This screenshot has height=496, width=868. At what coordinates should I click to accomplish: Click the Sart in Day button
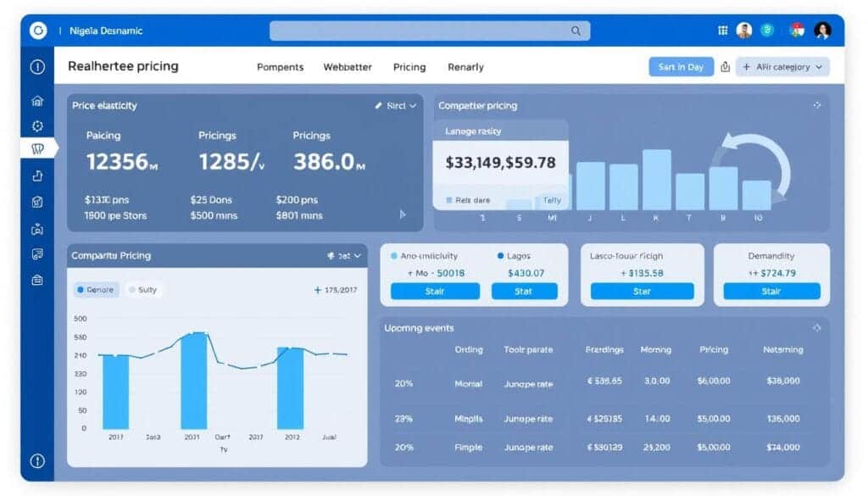coord(681,67)
